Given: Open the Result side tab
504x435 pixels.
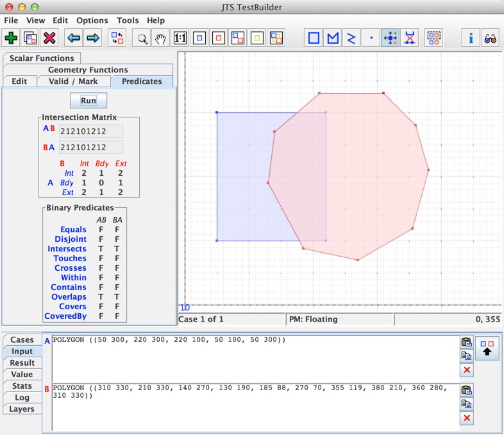Looking at the screenshot, I should (22, 363).
